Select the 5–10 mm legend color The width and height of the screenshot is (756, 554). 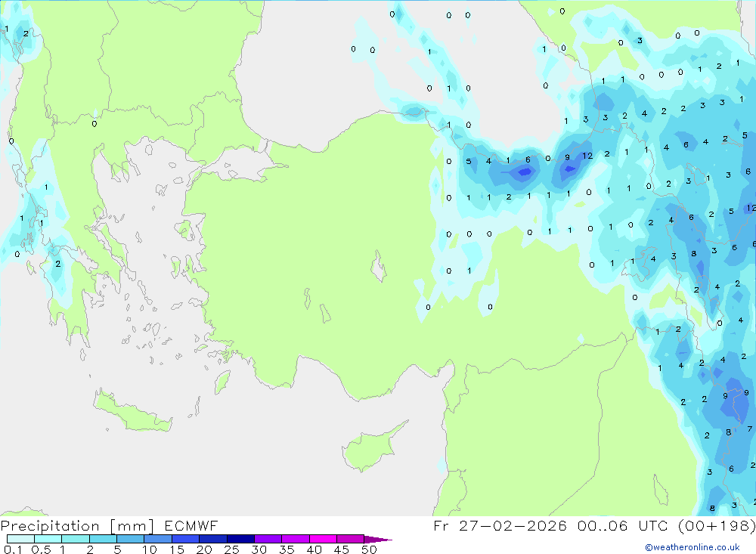pyautogui.click(x=130, y=539)
